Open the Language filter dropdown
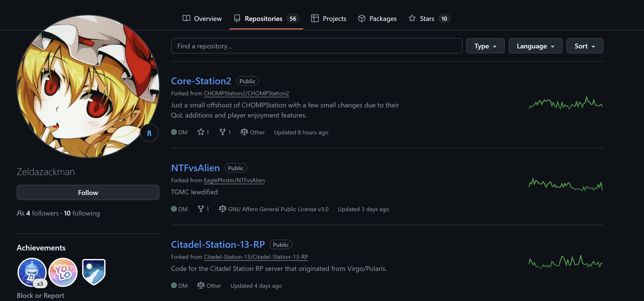644x301 pixels. point(535,46)
